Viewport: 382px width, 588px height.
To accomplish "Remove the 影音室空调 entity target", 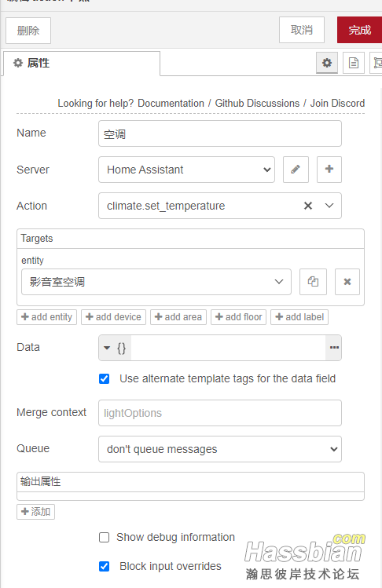I will point(347,282).
